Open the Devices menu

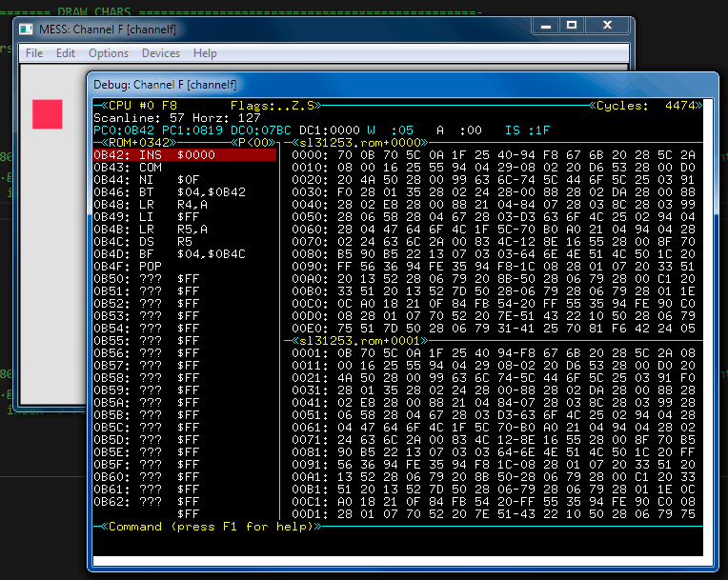[x=161, y=53]
